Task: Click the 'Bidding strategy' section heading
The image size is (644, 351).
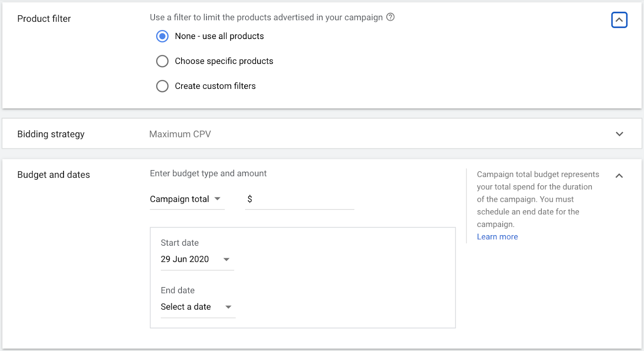Action: pos(51,134)
